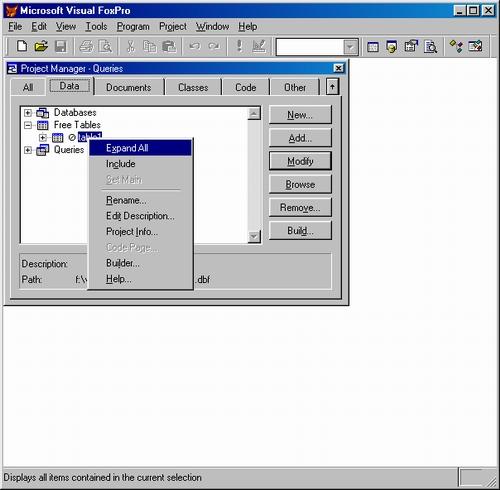The height and width of the screenshot is (490, 500).
Task: Close the Project Manager window
Action: (x=338, y=68)
